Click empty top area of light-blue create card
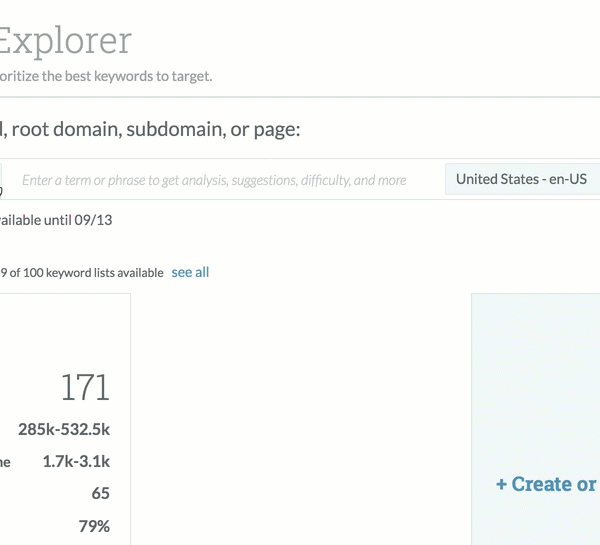 [x=535, y=340]
